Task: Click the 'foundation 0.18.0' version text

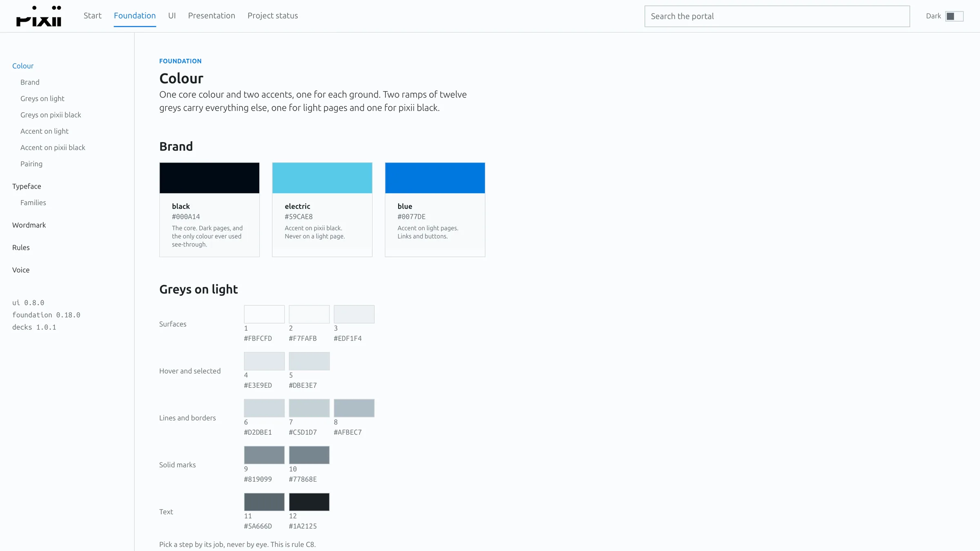Action: (x=46, y=315)
